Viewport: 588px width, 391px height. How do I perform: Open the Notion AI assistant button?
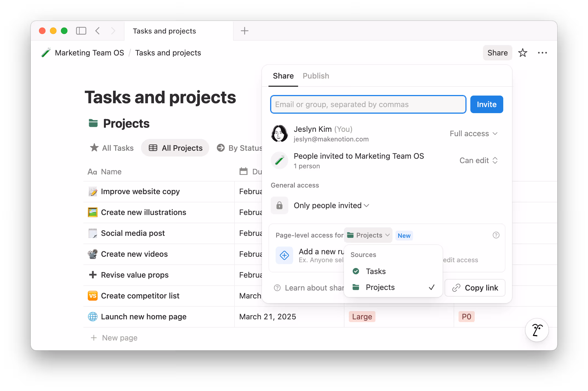pos(537,330)
